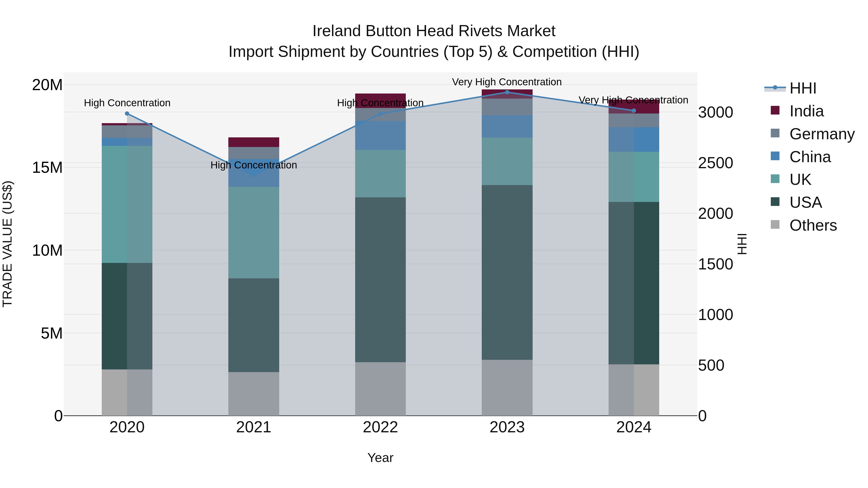The height and width of the screenshot is (488, 868).
Task: Toggle the Germany legend entry
Action: coord(812,134)
